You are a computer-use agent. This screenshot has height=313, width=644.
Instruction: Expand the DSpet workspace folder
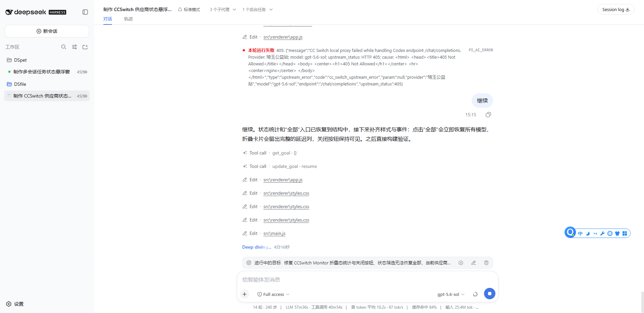coord(47,60)
